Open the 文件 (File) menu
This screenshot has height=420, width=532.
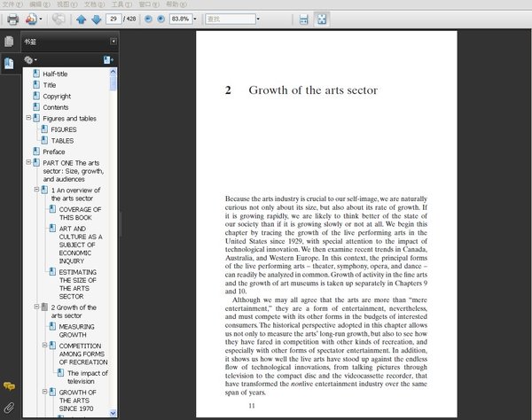pos(9,4)
